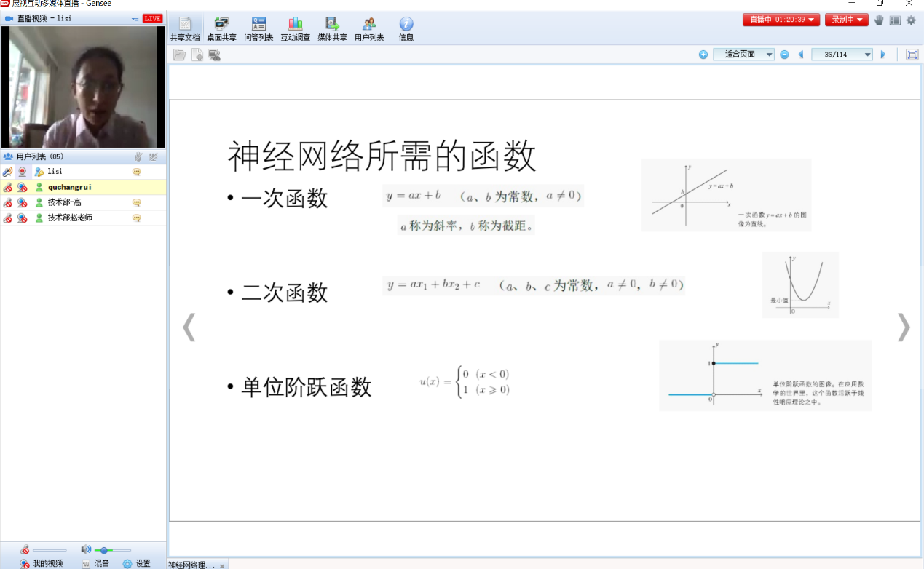The image size is (924, 569).
Task: Go to previous slide using large left chevron
Action: coord(189,327)
